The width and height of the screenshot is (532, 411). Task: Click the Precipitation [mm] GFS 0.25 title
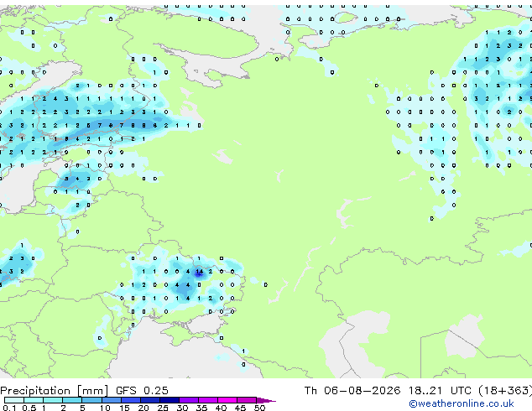(x=84, y=391)
